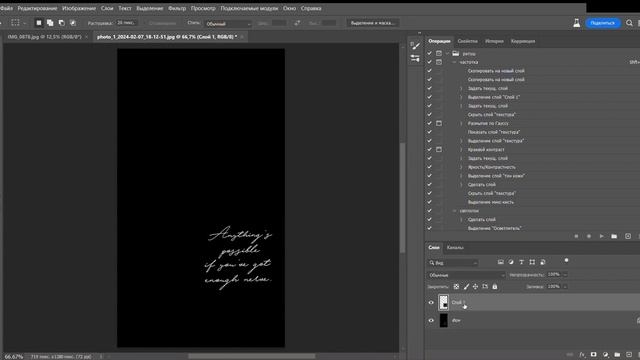Viewport: 640px width, 360px height.
Task: Lock all padlock icon
Action: [x=495, y=287]
